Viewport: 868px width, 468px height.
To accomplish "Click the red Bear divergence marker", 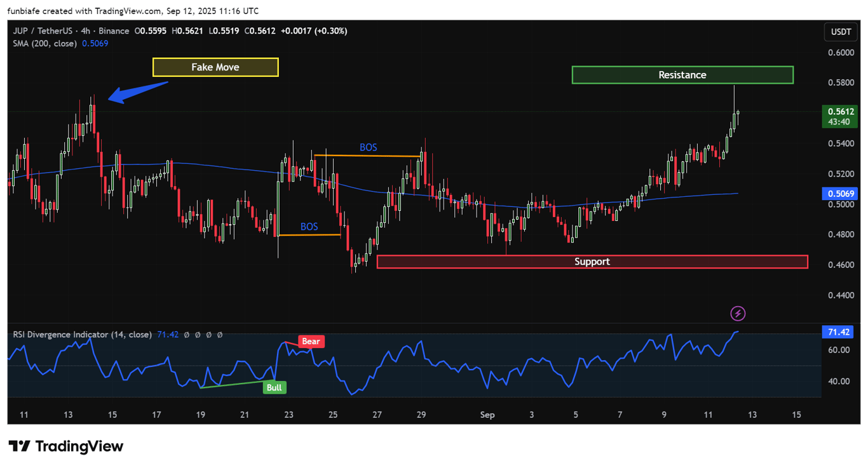I will pos(311,341).
